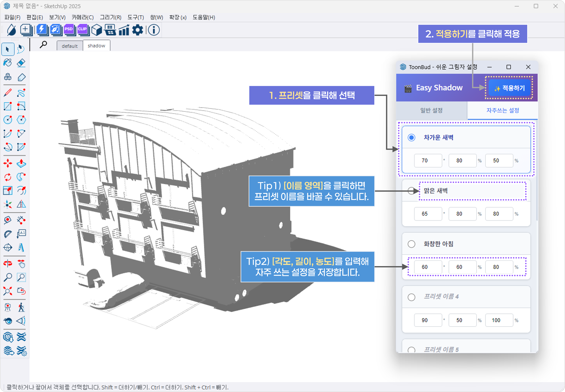Activate the Rotate tool
The width and height of the screenshot is (565, 392).
[8, 177]
